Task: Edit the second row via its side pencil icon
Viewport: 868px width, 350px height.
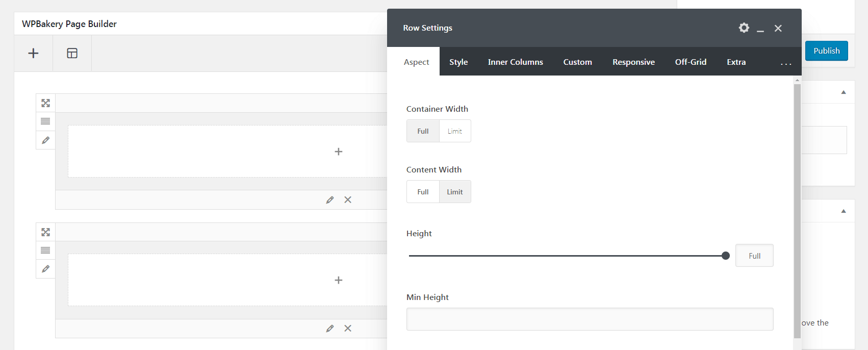Action: coord(45,269)
